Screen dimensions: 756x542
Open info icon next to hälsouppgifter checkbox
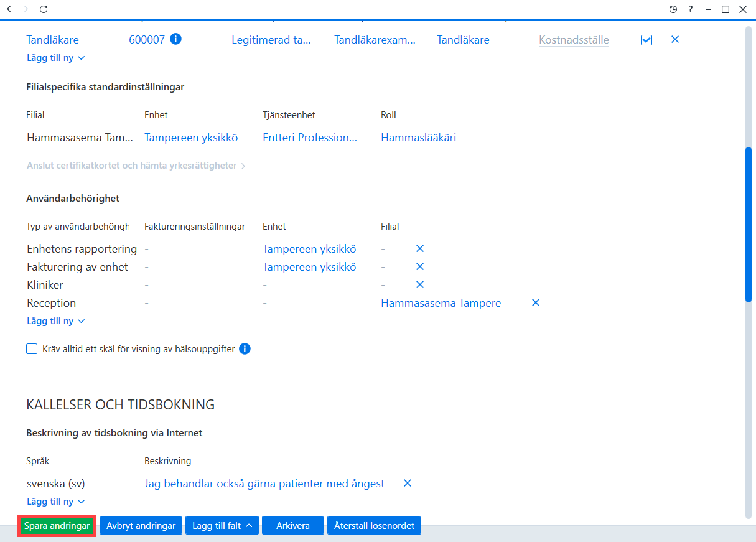[x=245, y=349]
